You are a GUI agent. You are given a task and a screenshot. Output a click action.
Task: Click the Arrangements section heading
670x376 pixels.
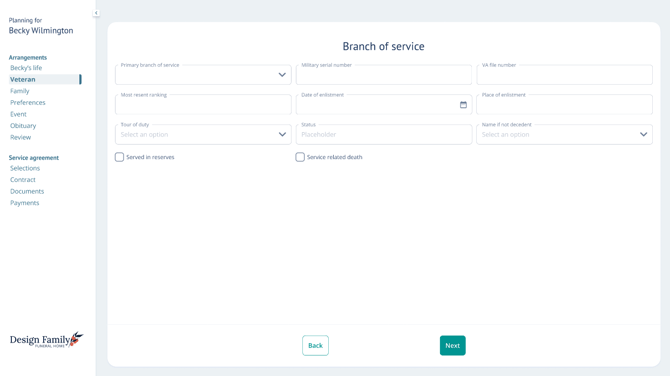28,58
